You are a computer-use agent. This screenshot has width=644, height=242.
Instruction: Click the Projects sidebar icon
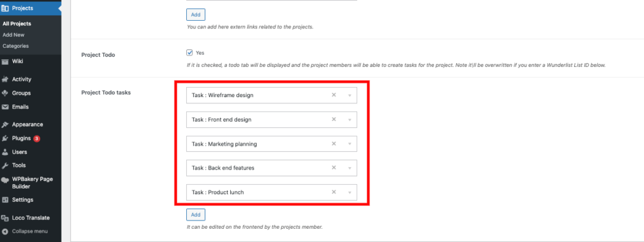point(5,8)
